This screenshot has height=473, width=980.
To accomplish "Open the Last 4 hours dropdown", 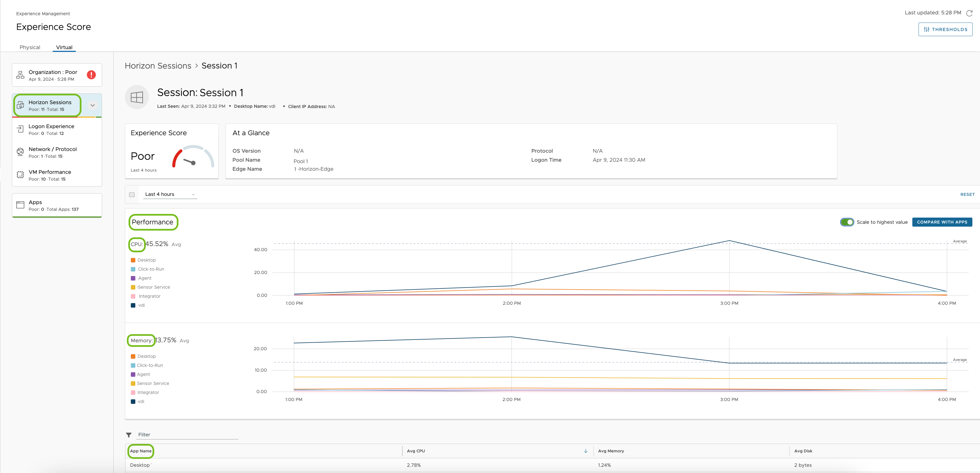I will coord(170,194).
